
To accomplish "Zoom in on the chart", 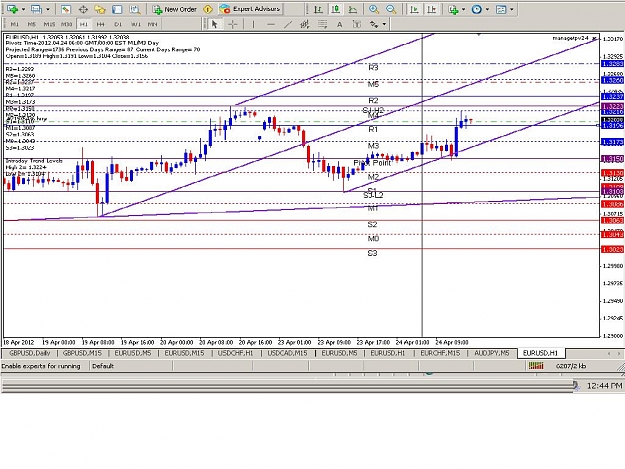I will point(374,9).
